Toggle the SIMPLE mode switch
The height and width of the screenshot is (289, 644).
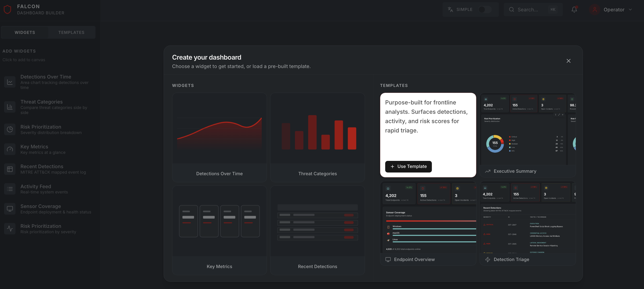pyautogui.click(x=484, y=10)
